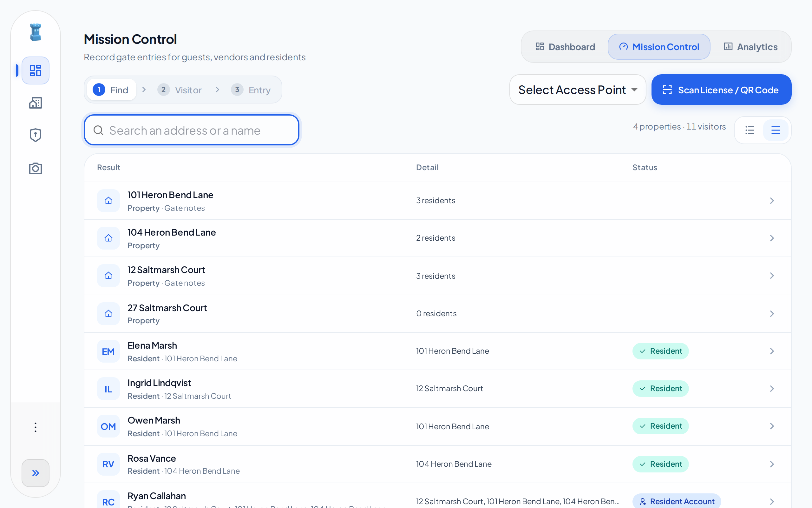The height and width of the screenshot is (508, 812).
Task: Click Scan License / QR Code button
Action: pyautogui.click(x=721, y=90)
